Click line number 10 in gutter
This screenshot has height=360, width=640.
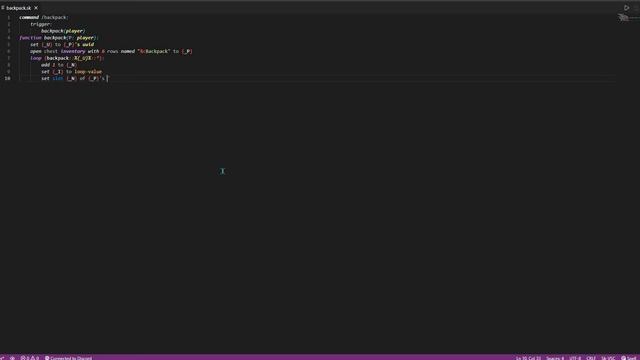[x=8, y=78]
